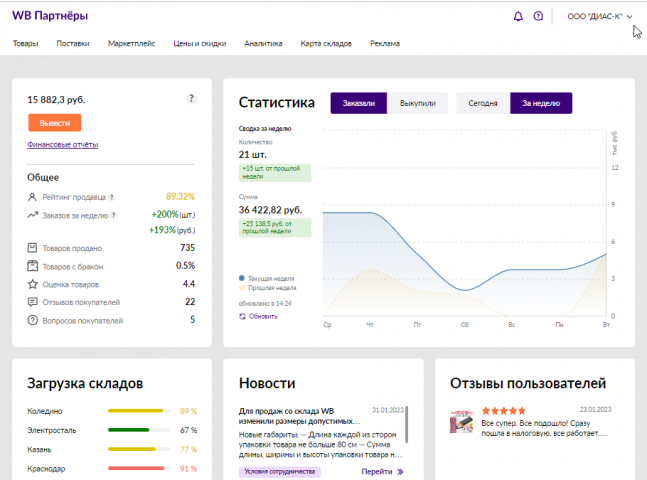The image size is (647, 480).
Task: Toggle the Прошлая неделя legend series
Action: (x=267, y=288)
